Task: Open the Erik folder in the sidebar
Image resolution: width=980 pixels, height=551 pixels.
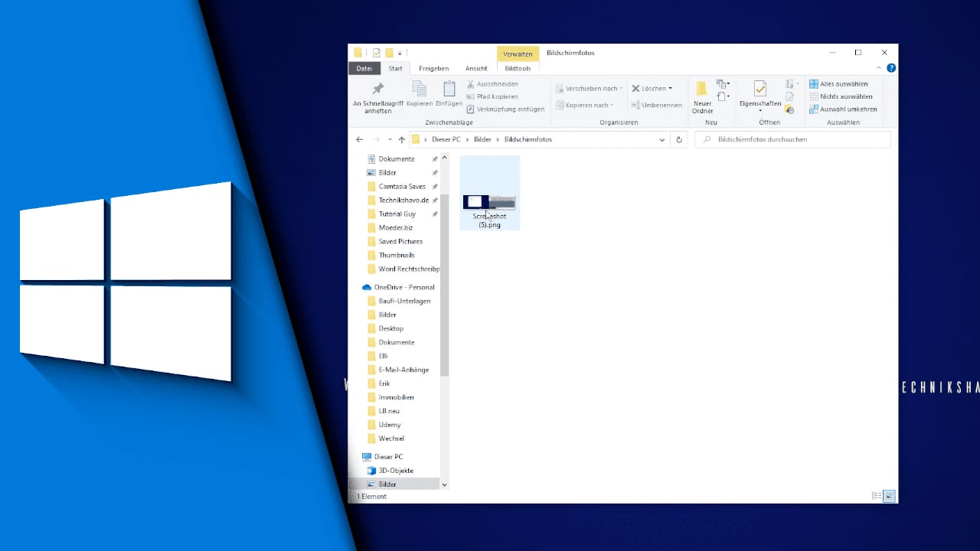Action: (x=384, y=383)
